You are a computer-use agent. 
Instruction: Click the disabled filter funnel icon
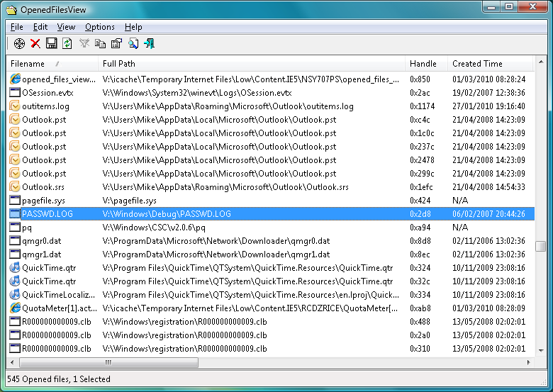point(84,44)
